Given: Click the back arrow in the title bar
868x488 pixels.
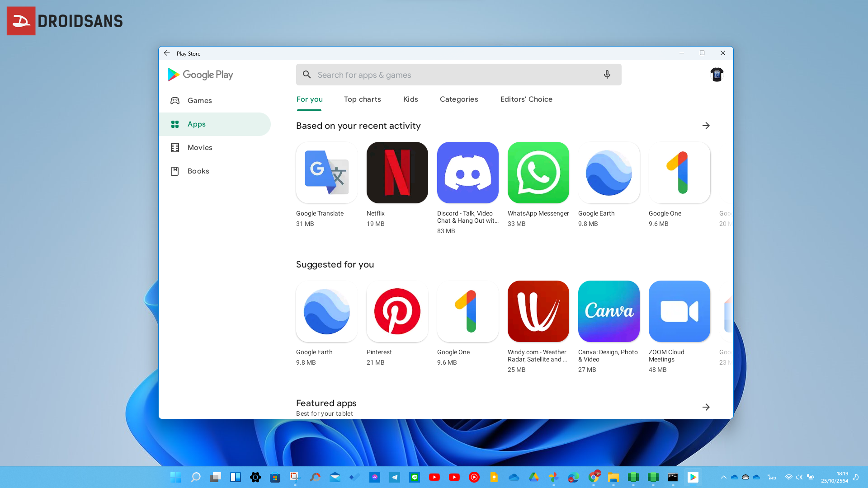Looking at the screenshot, I should tap(167, 53).
